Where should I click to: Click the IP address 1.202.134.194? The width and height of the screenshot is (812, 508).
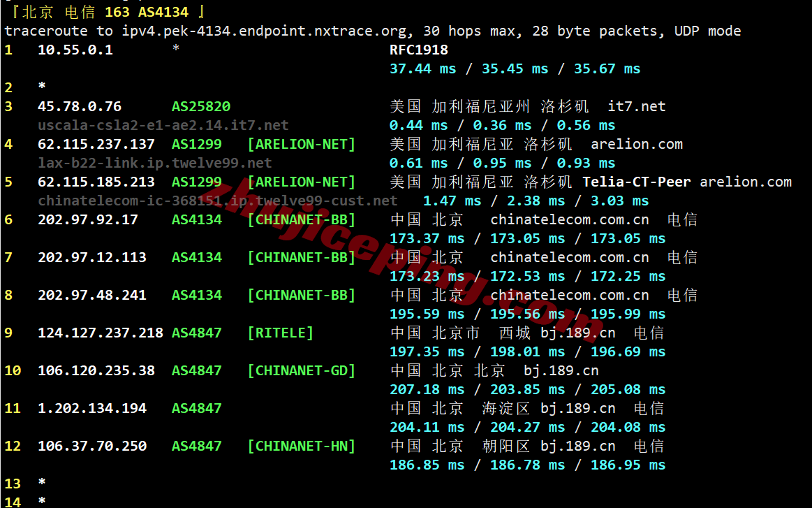[92, 409]
